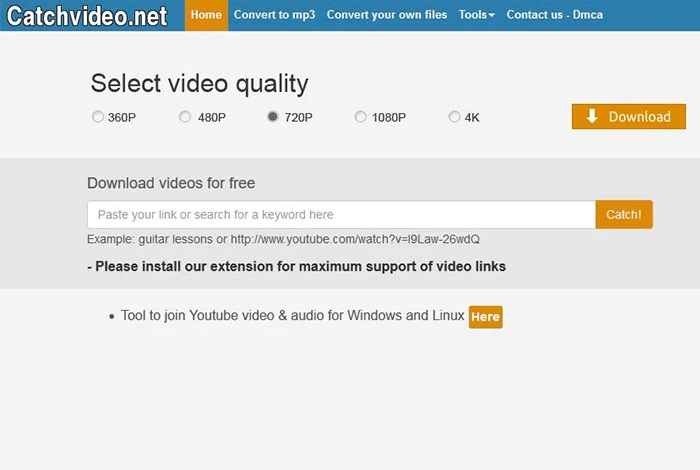
Task: Select the 720P radio button
Action: click(273, 117)
